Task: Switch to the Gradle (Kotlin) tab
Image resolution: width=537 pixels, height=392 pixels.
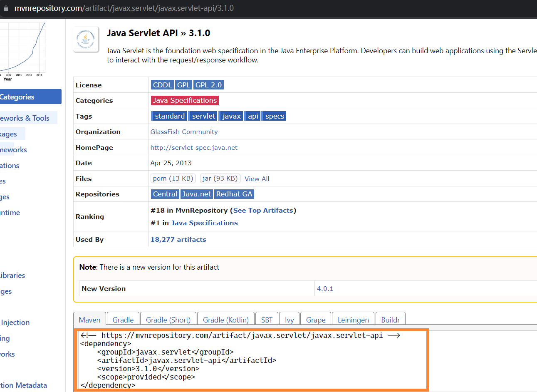Action: point(226,320)
